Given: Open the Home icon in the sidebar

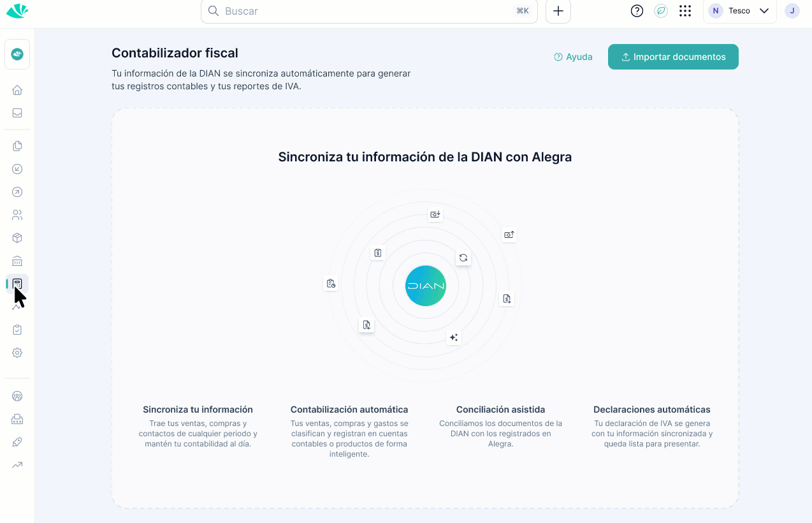Looking at the screenshot, I should (x=17, y=90).
